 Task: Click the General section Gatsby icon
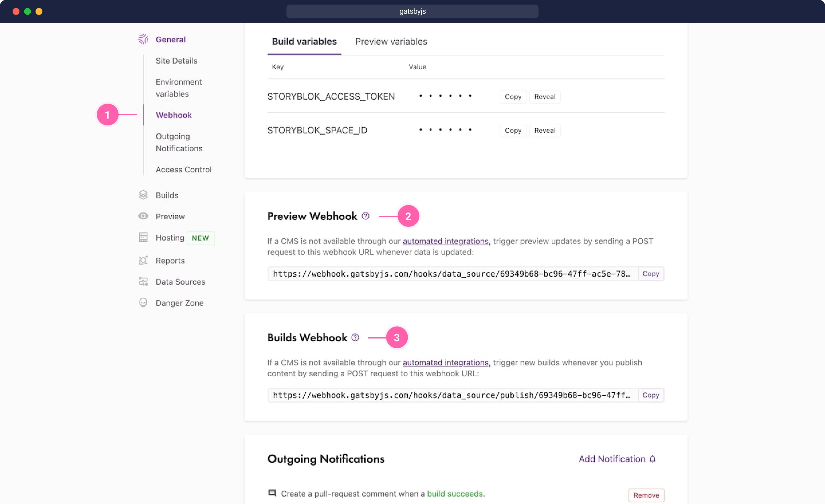(143, 39)
